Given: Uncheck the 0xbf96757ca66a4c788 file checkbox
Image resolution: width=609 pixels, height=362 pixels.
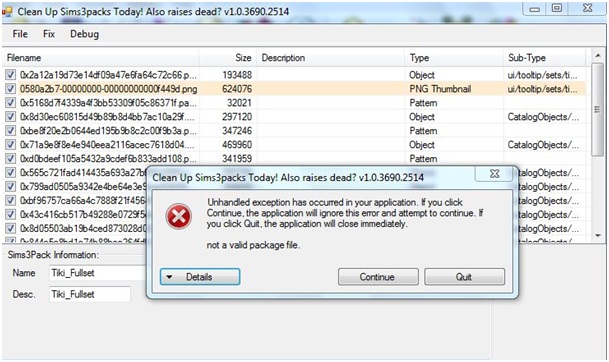Looking at the screenshot, I should (x=10, y=200).
